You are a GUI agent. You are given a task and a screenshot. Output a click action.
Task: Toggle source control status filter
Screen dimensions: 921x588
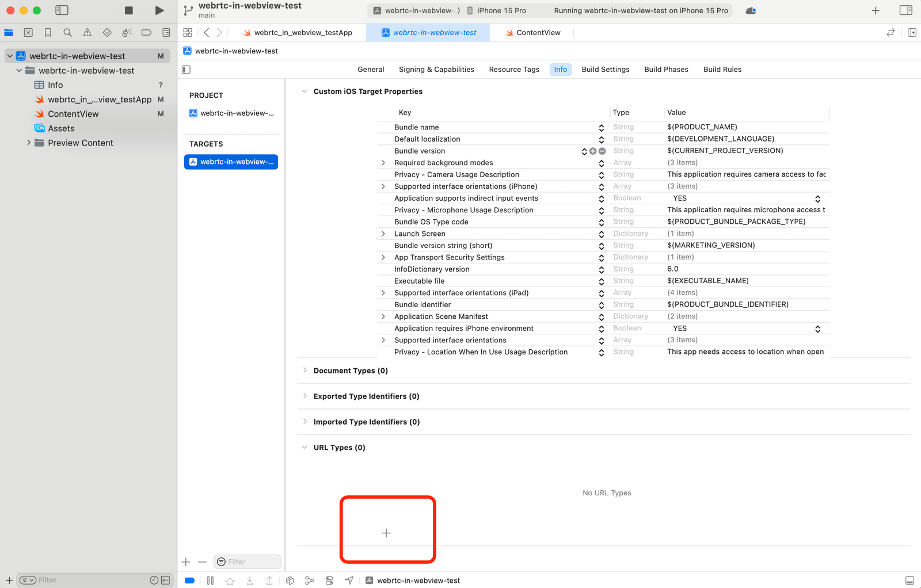coord(165,580)
